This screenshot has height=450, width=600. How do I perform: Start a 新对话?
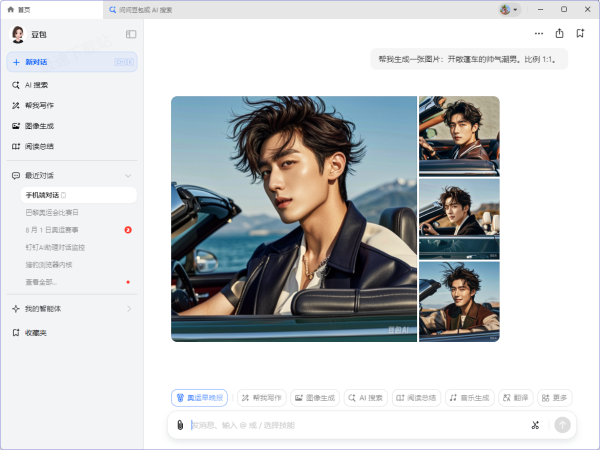pos(70,62)
